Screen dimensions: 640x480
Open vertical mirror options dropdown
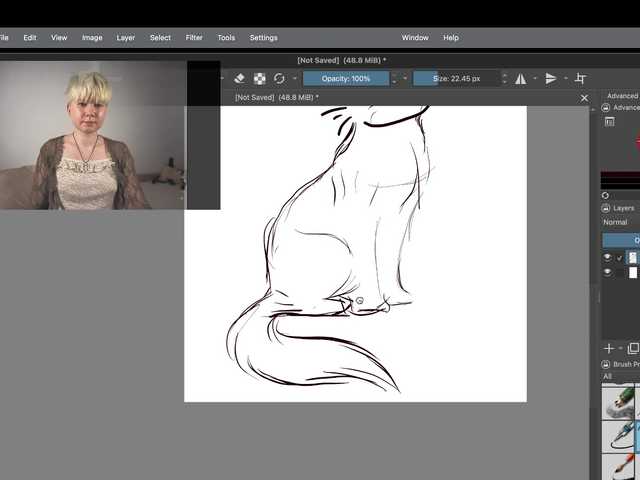[565, 78]
